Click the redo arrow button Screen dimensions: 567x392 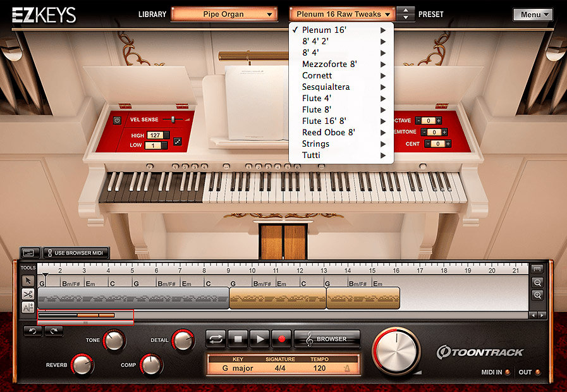(54, 331)
